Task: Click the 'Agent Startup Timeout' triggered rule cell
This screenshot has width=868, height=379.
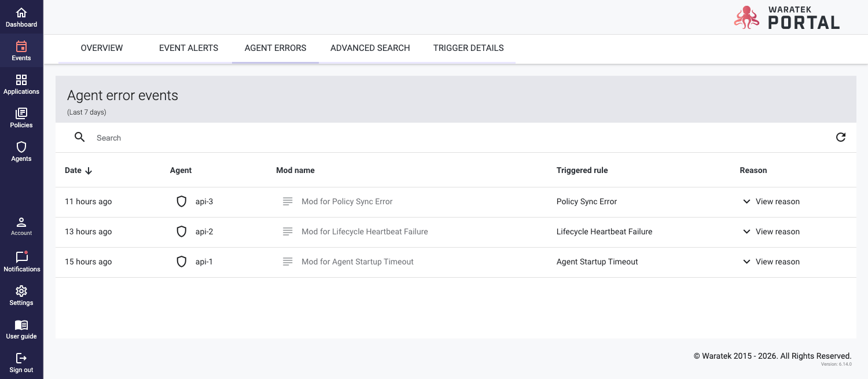Action: click(597, 262)
